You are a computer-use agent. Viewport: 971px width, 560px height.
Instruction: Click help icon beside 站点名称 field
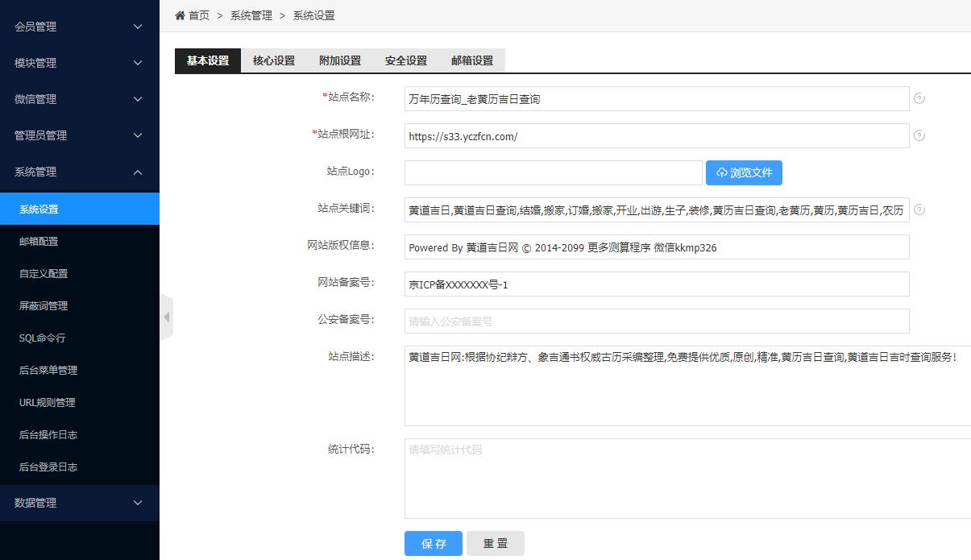coord(919,99)
